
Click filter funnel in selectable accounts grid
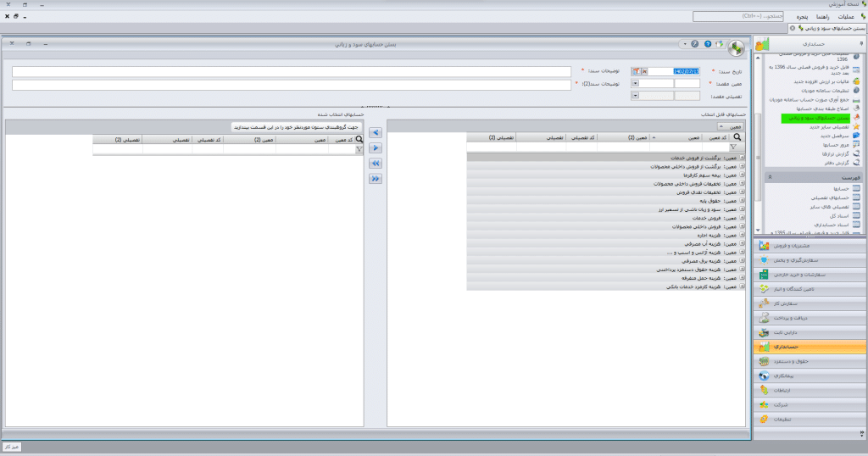click(x=733, y=147)
